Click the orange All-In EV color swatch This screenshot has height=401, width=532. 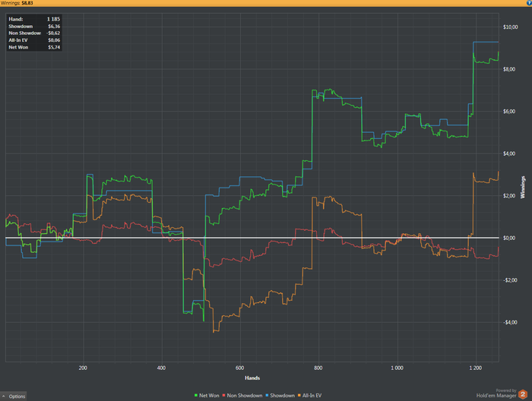[299, 396]
